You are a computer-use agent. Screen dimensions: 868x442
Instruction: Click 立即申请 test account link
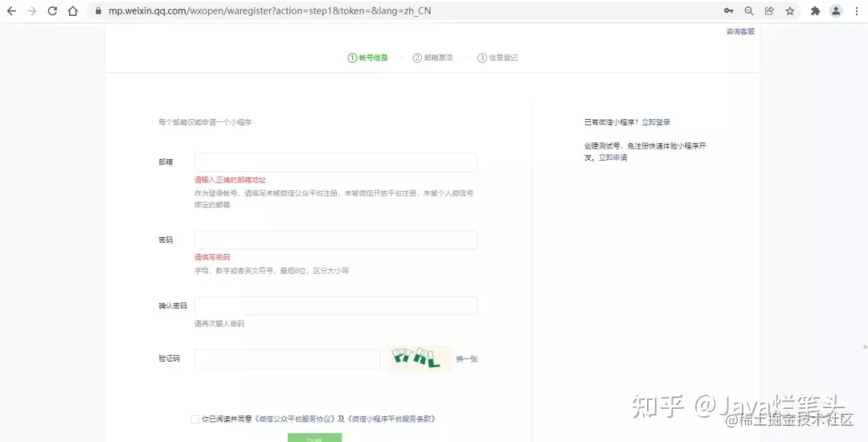tap(612, 158)
